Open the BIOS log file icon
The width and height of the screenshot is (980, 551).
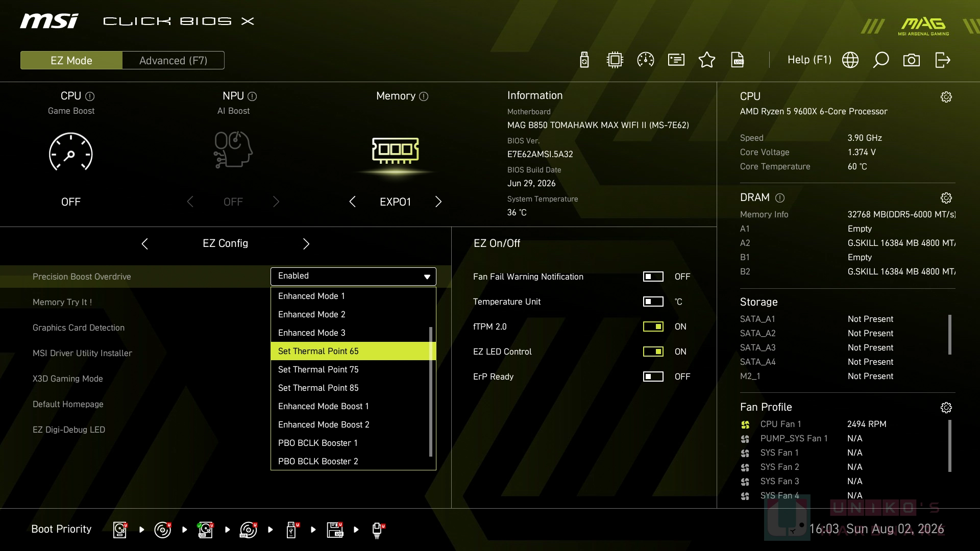coord(738,60)
